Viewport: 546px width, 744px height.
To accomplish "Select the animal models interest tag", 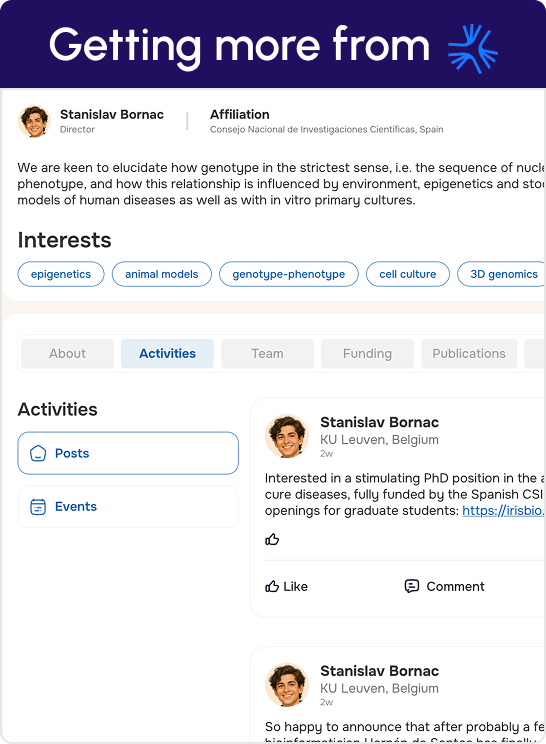I will (x=162, y=274).
